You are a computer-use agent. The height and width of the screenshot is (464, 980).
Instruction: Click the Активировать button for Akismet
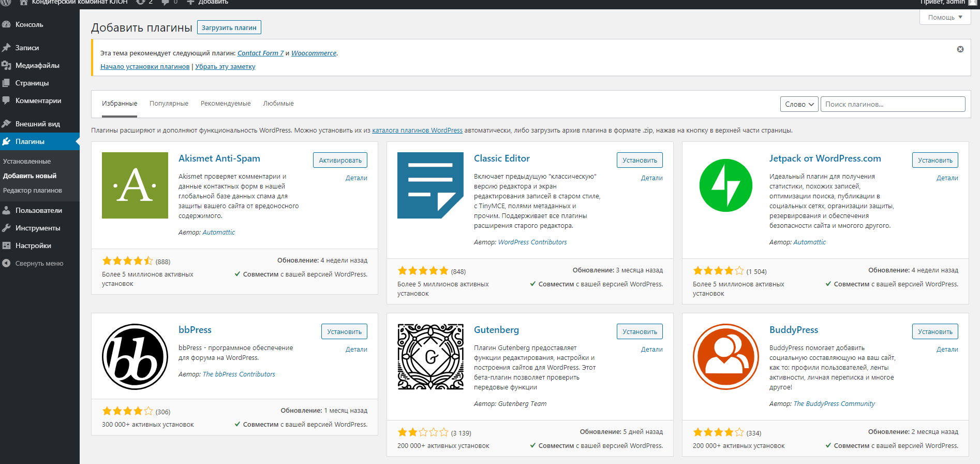[340, 160]
